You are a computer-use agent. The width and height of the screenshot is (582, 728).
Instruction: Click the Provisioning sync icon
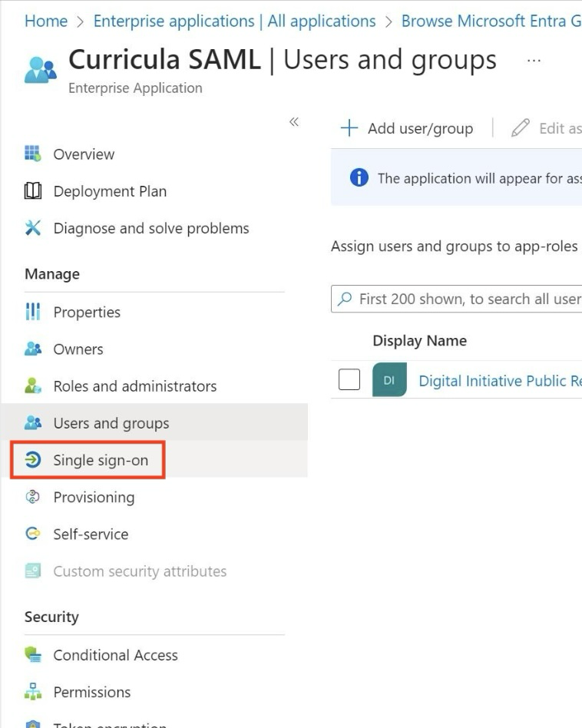[x=32, y=497]
